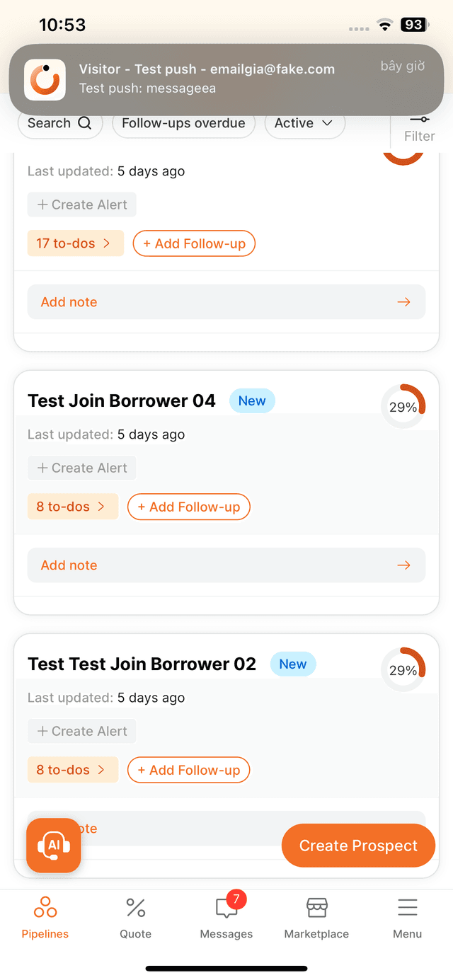Go to the Marketplace storefront icon
The height and width of the screenshot is (980, 453).
coord(316,908)
